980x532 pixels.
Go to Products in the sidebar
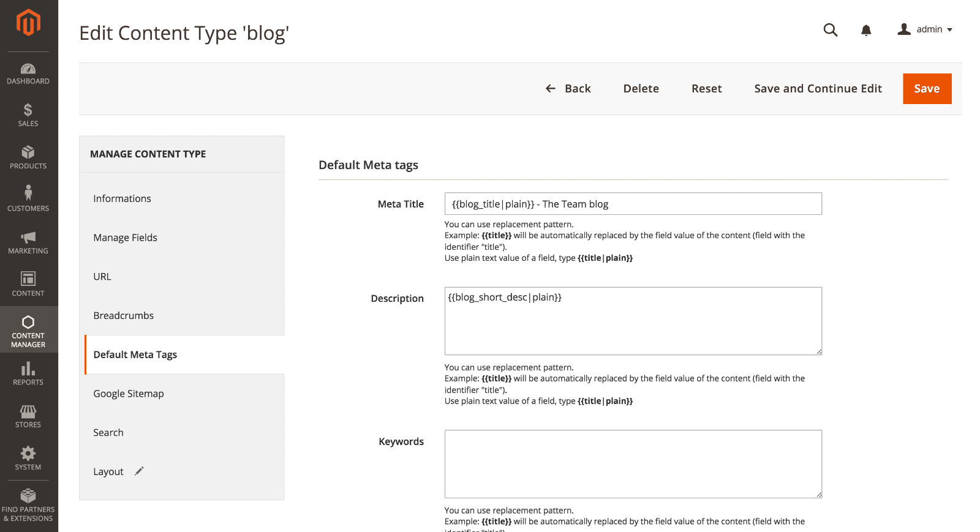[x=28, y=158]
